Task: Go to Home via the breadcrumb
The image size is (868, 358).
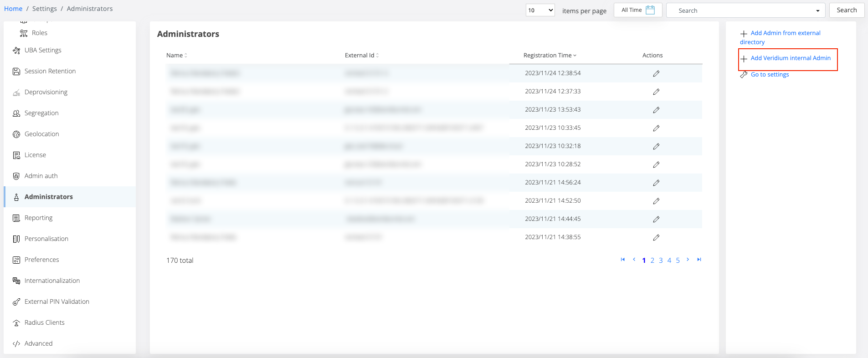Action: click(13, 9)
